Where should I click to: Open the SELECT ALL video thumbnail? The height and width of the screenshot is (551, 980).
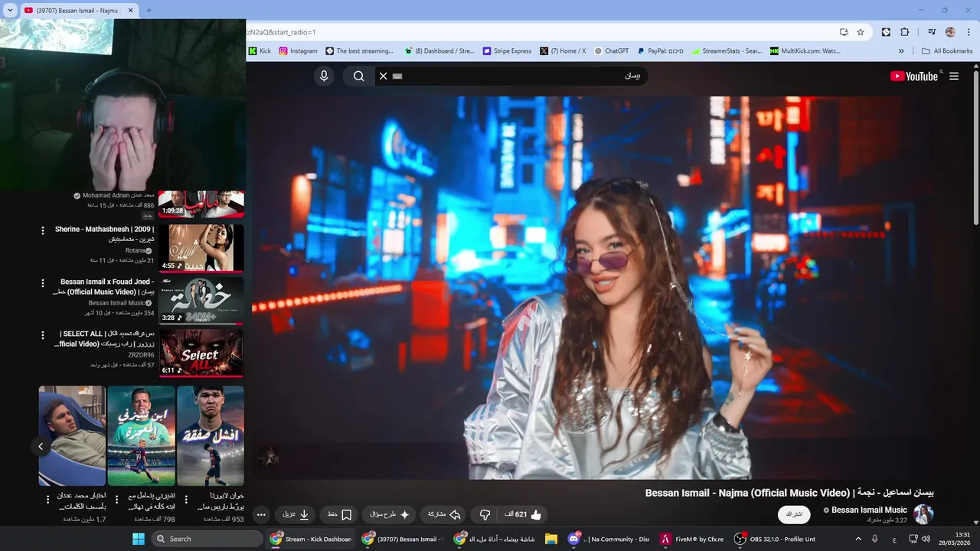pos(201,352)
